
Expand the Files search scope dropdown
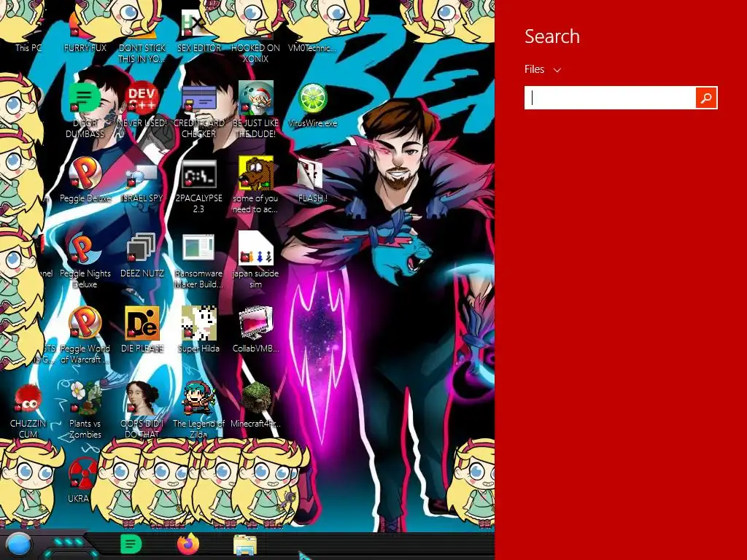(543, 69)
